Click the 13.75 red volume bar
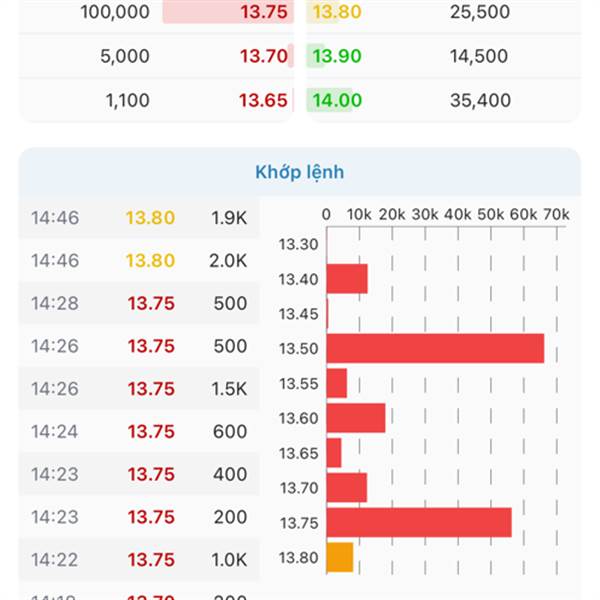600x600 pixels. click(418, 522)
